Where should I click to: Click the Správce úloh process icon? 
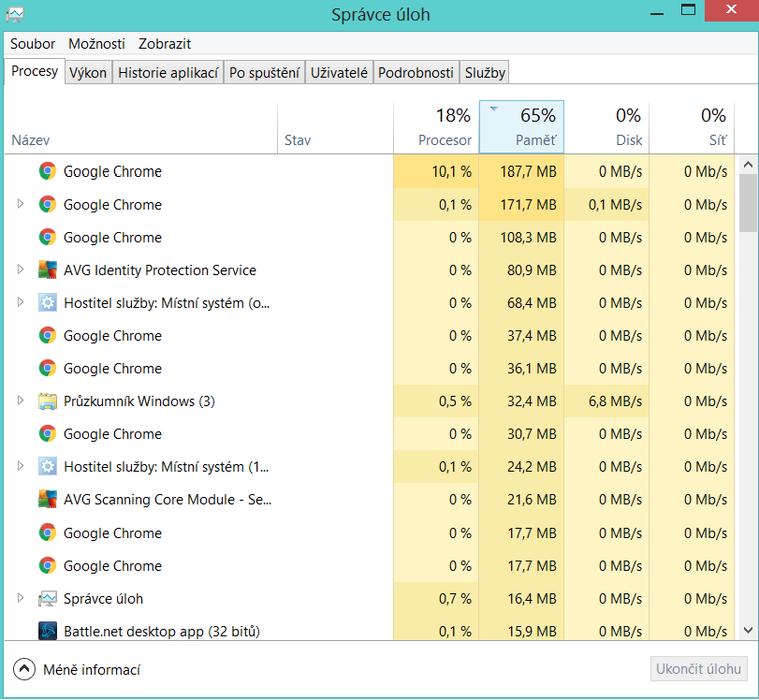[x=48, y=599]
